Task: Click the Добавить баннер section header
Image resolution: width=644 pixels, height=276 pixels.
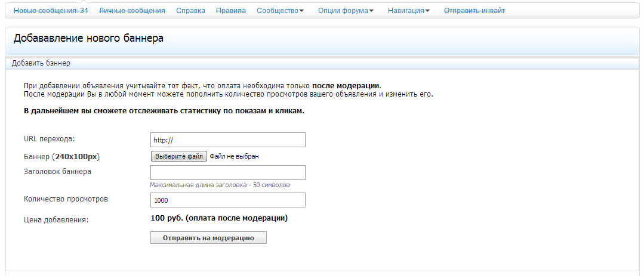Action: (x=41, y=63)
